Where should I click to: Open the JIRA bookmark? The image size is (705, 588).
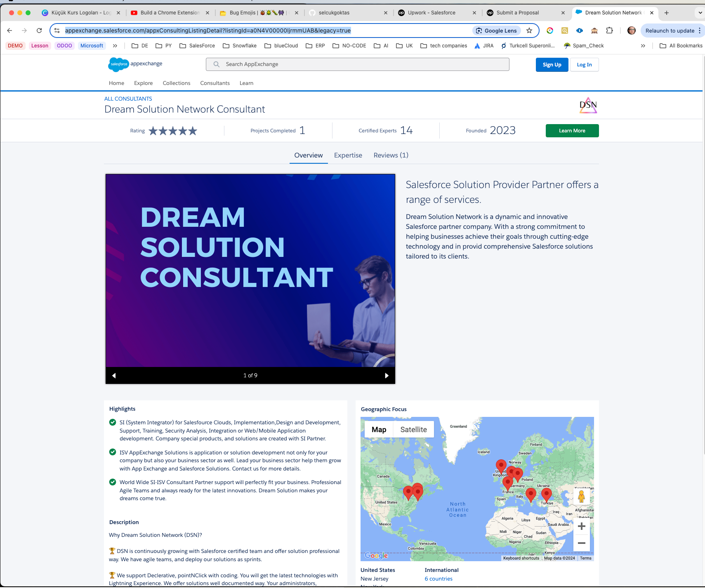[x=484, y=46]
